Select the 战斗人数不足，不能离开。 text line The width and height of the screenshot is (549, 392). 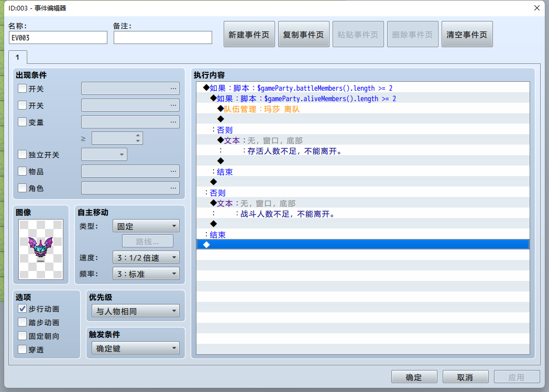click(363, 214)
